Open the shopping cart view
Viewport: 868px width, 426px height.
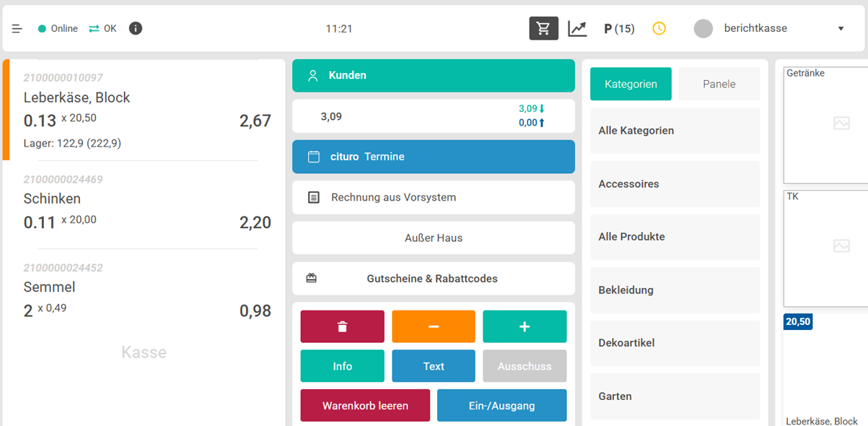click(x=543, y=29)
